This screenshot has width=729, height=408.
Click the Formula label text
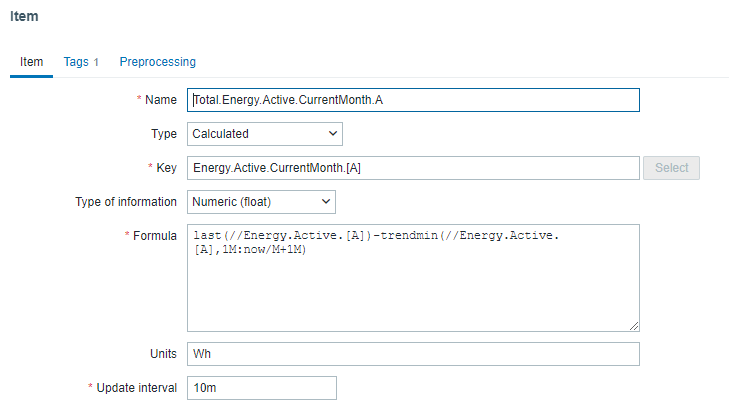(154, 235)
